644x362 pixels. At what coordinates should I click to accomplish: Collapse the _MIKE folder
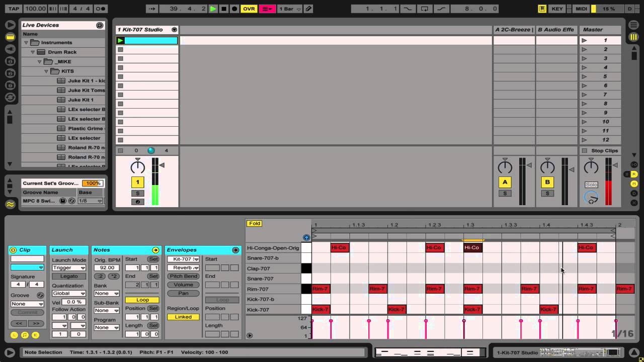(39, 62)
